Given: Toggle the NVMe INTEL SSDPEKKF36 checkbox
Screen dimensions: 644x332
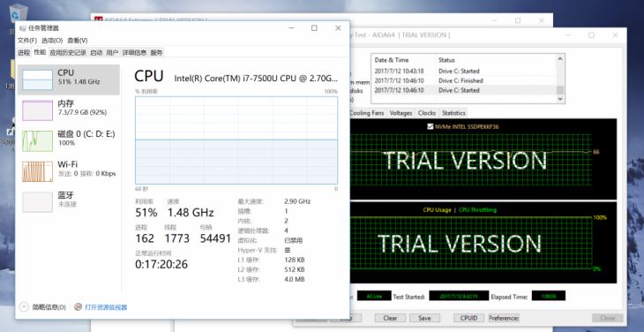Looking at the screenshot, I should pos(431,126).
